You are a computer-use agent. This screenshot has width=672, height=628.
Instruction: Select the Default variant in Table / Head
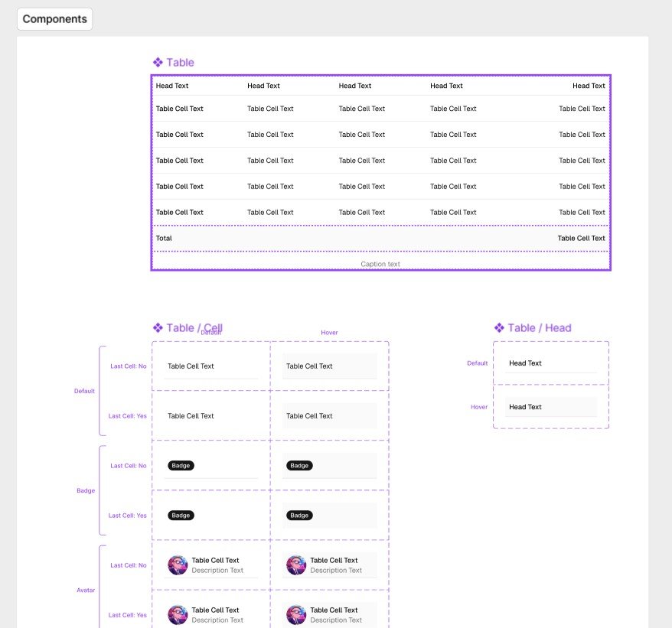point(550,363)
